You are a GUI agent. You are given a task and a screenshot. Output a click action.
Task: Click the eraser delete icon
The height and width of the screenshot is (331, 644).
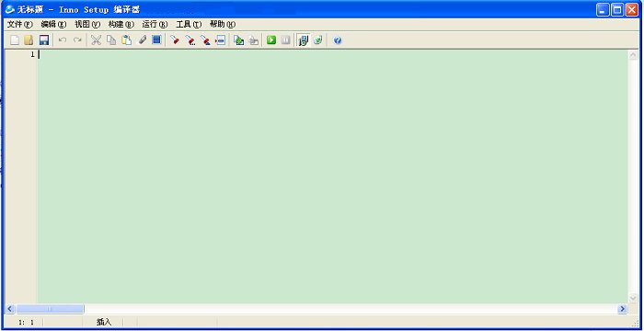142,40
